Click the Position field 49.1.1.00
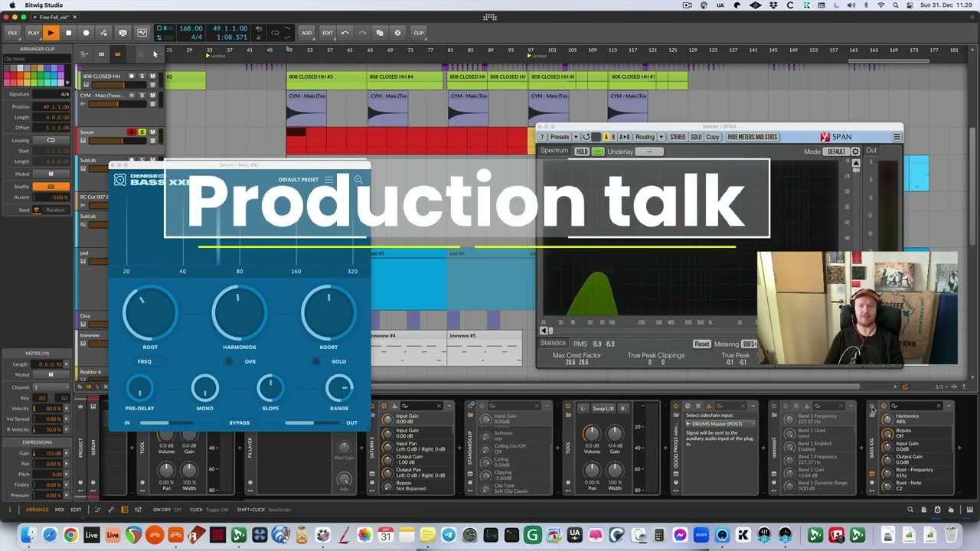Screen dimensions: 980x551 pyautogui.click(x=51, y=106)
